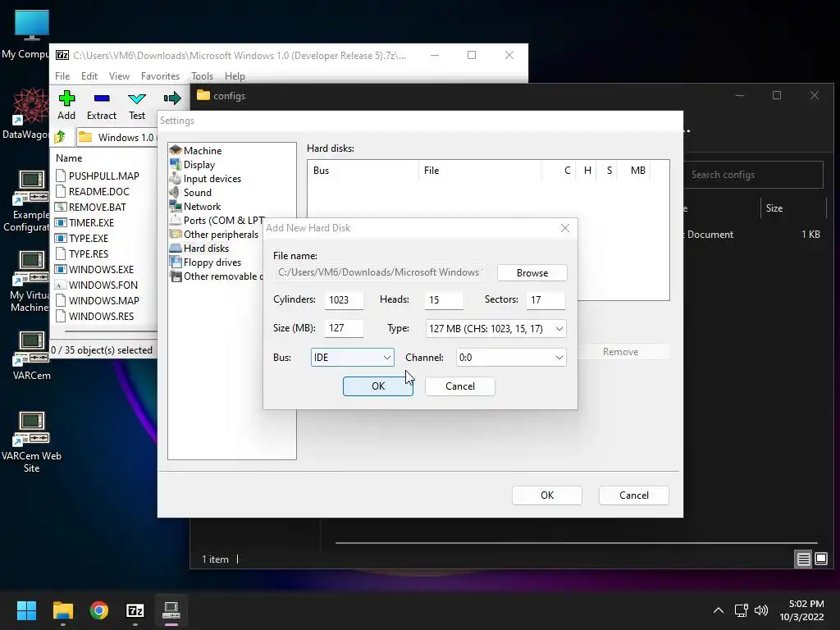Click the Copy arrow icon in 7-Zip toolbar

click(x=172, y=98)
